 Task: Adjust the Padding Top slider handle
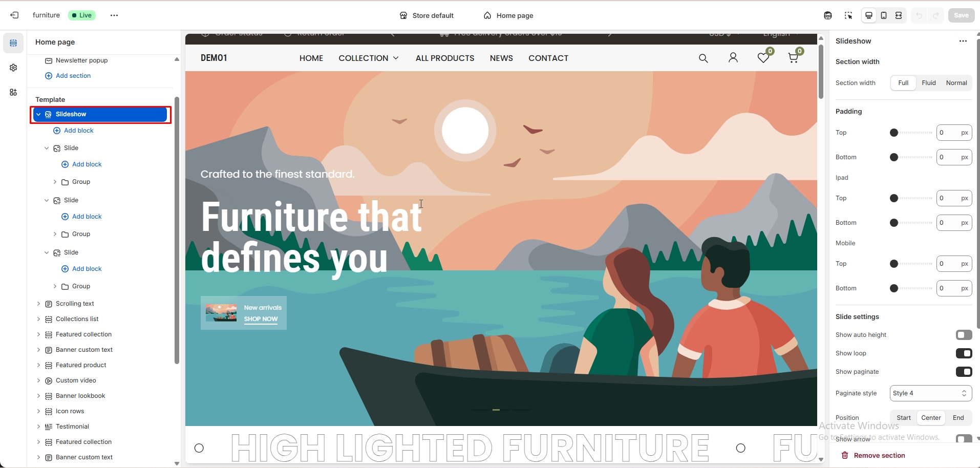894,133
